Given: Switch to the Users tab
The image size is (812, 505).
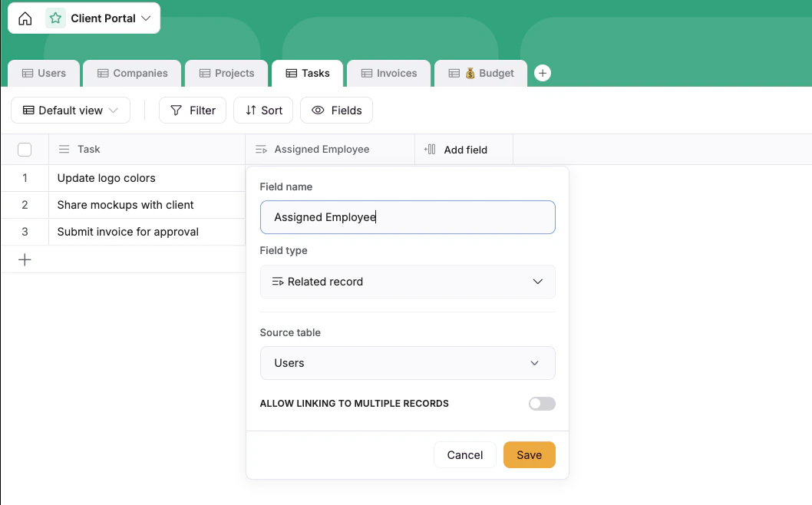Looking at the screenshot, I should click(x=44, y=73).
